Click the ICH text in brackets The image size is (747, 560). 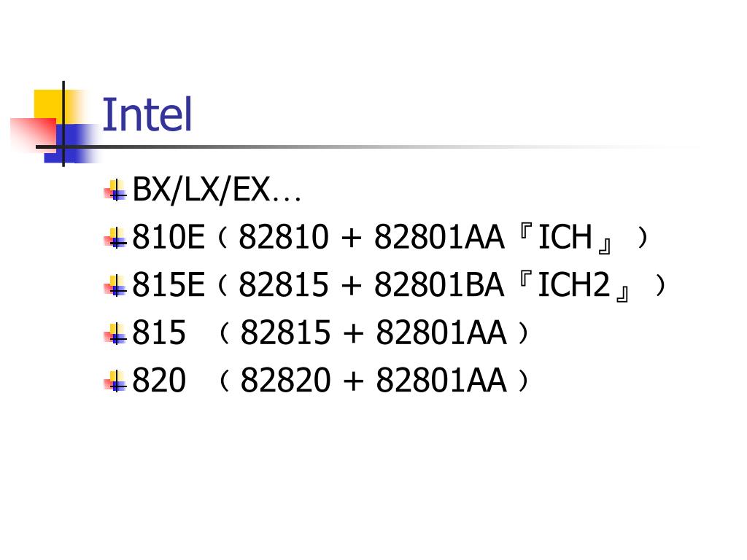565,237
